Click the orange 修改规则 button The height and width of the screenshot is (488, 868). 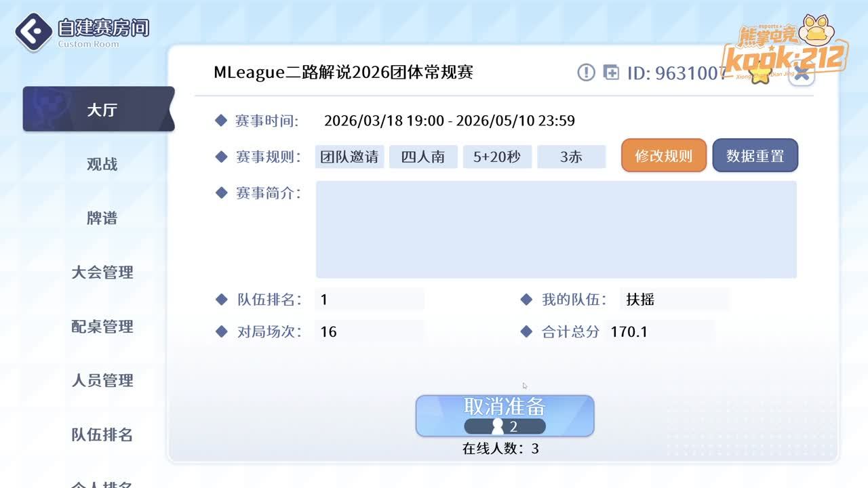pyautogui.click(x=663, y=156)
